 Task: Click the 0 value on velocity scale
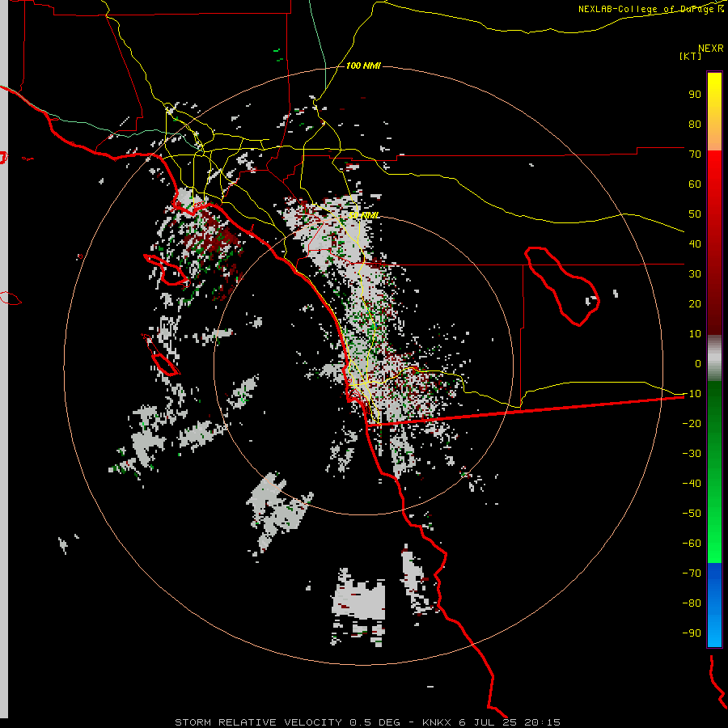pyautogui.click(x=698, y=363)
